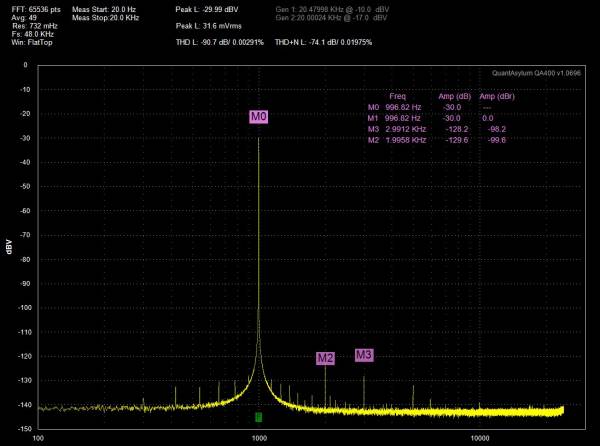Select the M2 marker label
The width and height of the screenshot is (600, 446).
click(x=325, y=358)
